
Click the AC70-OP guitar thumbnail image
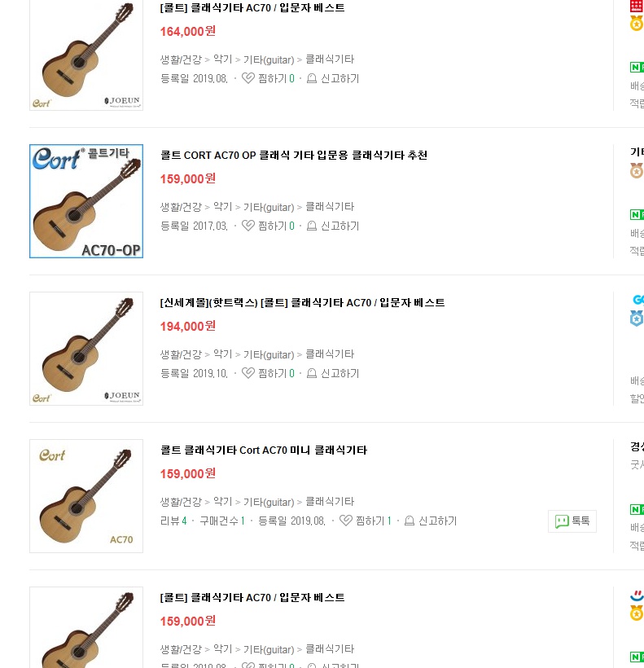point(86,201)
